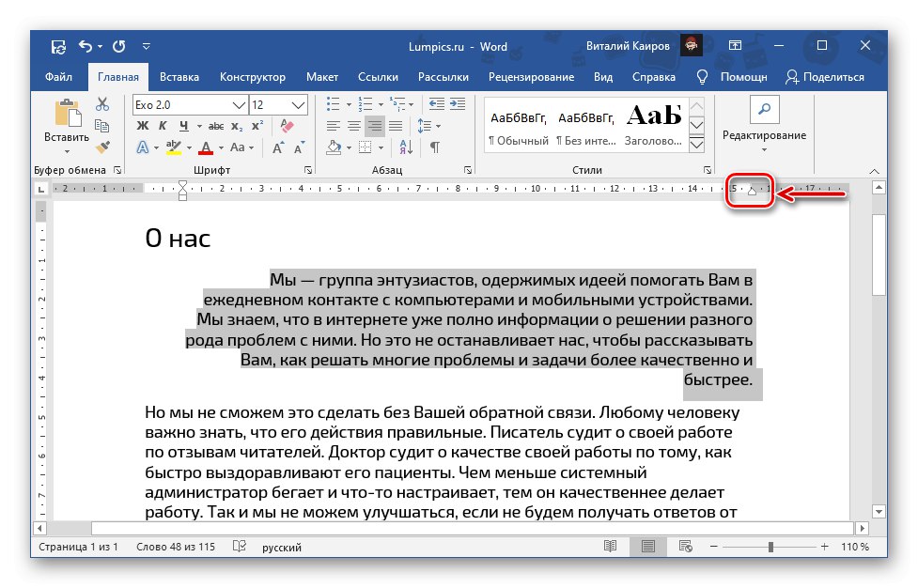This screenshot has width=918, height=588.
Task: Apply bold formatting with the Ж icon
Action: [x=143, y=125]
